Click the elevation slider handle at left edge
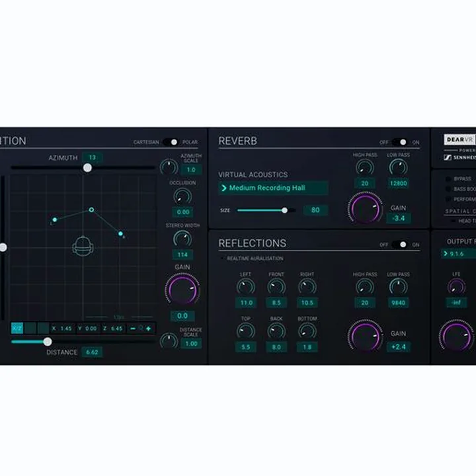Image resolution: width=476 pixels, height=476 pixels. pyautogui.click(x=3, y=247)
